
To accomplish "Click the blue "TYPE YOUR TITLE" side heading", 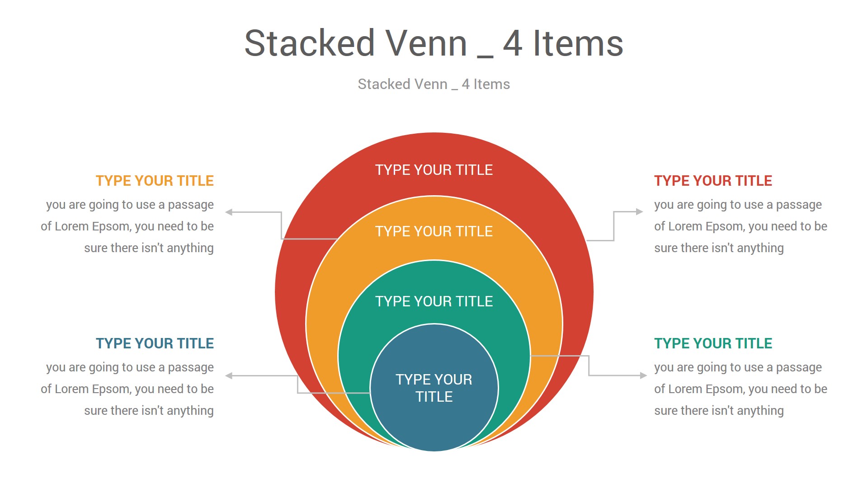I will pos(155,343).
